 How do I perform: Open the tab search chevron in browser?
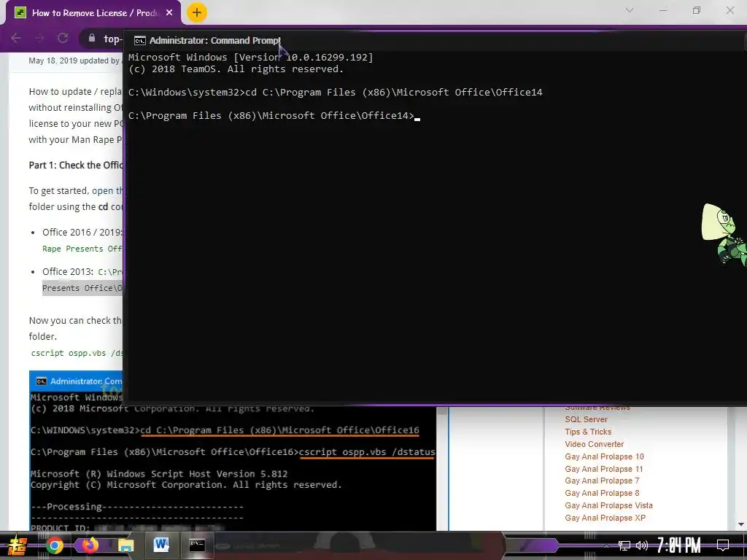point(630,10)
